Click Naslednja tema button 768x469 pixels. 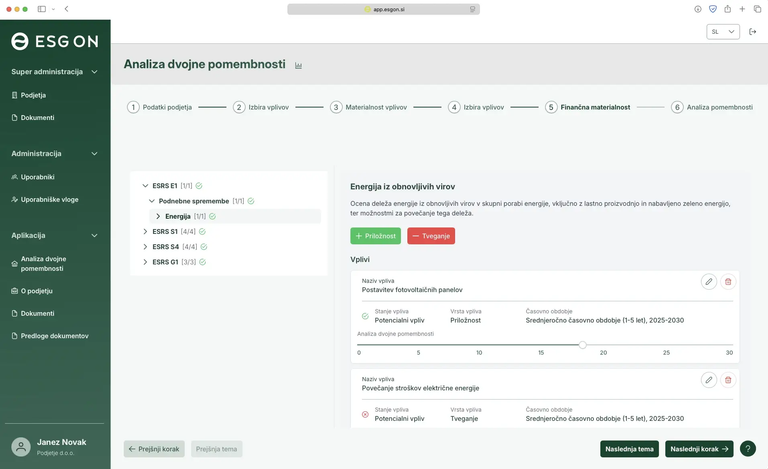click(629, 449)
